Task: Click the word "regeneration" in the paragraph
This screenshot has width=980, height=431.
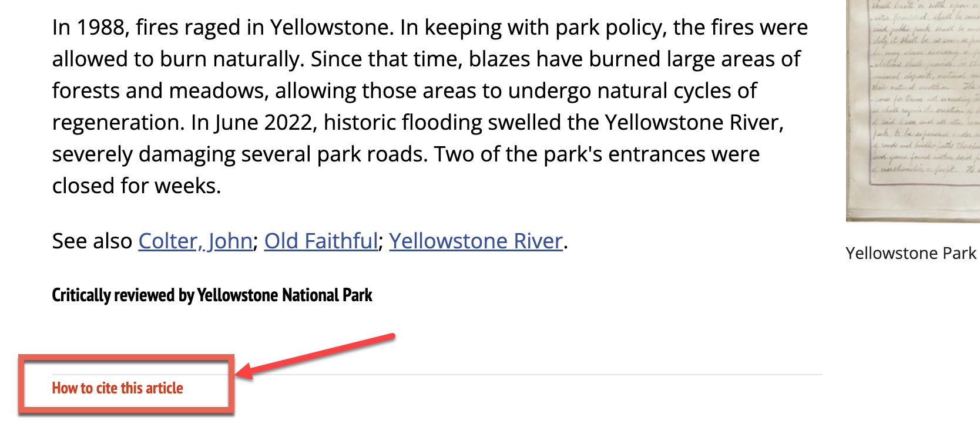Action: (118, 123)
